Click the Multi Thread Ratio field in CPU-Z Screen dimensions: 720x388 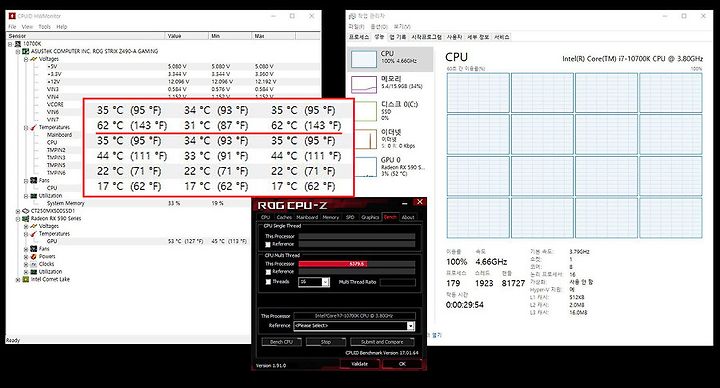click(x=398, y=282)
